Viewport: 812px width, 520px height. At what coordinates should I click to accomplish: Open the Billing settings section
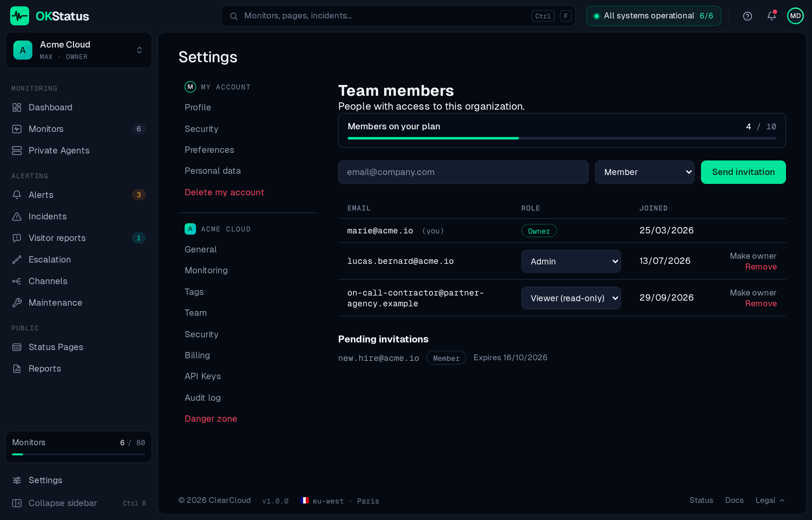(197, 355)
